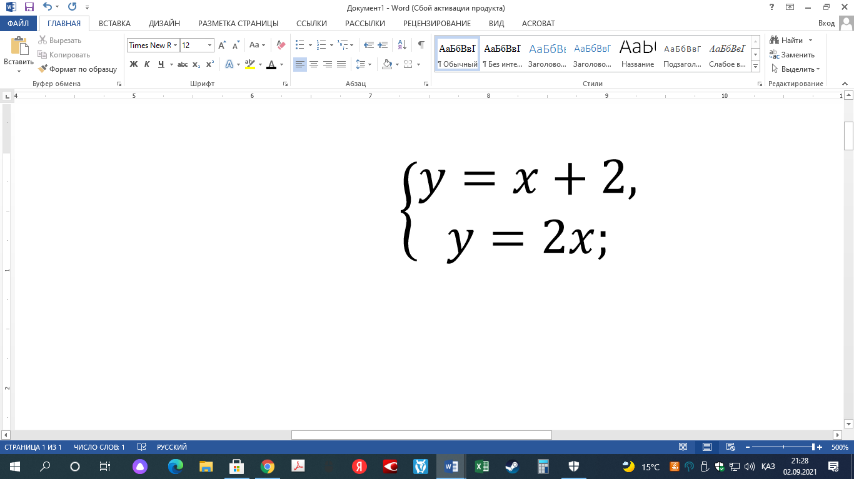854x479 pixels.
Task: Open Font dialog launcher (Шрифт)
Action: coord(285,84)
